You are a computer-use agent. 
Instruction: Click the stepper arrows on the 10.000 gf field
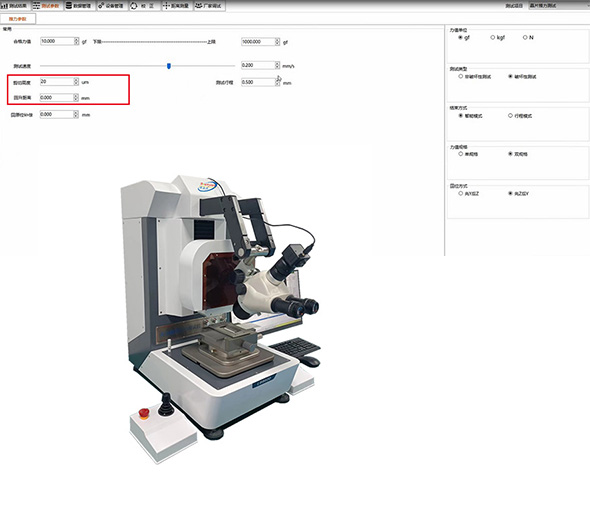point(76,41)
